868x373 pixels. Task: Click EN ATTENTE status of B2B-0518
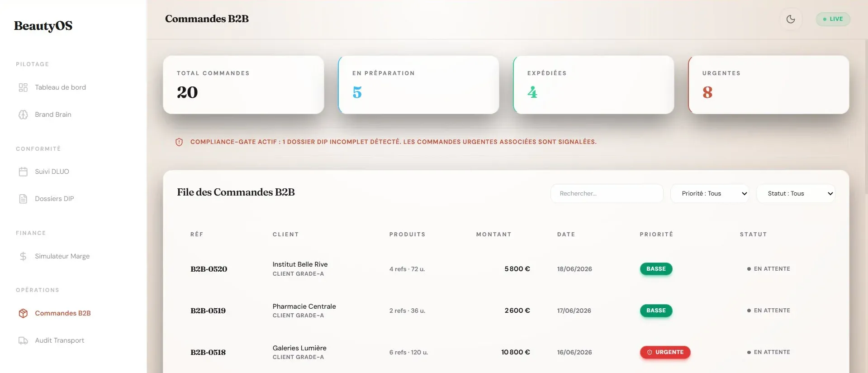pyautogui.click(x=768, y=352)
